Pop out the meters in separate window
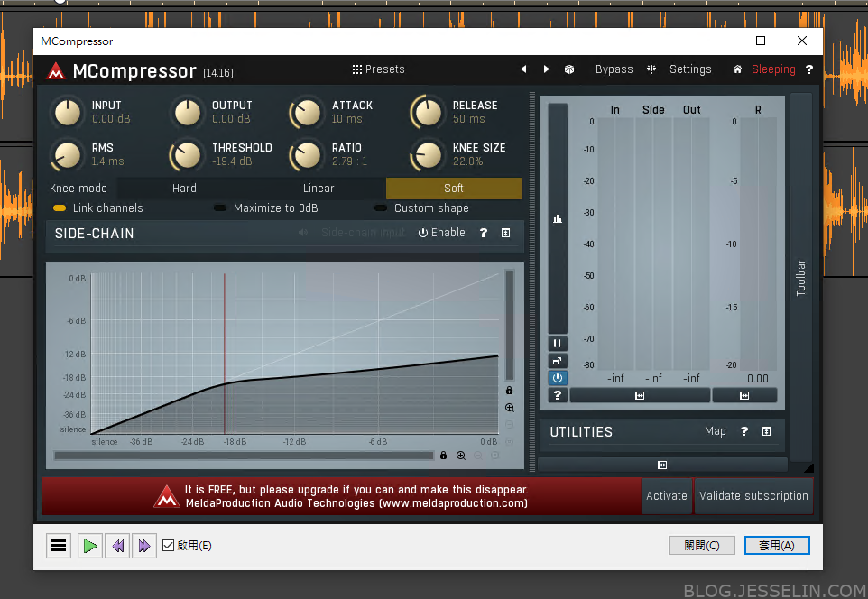Image resolution: width=868 pixels, height=599 pixels. point(558,361)
